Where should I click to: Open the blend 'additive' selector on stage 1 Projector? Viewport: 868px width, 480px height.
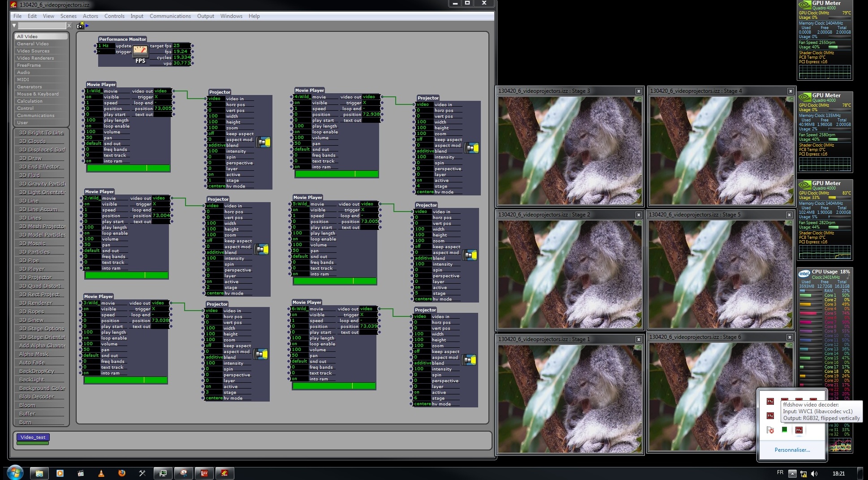[216, 145]
